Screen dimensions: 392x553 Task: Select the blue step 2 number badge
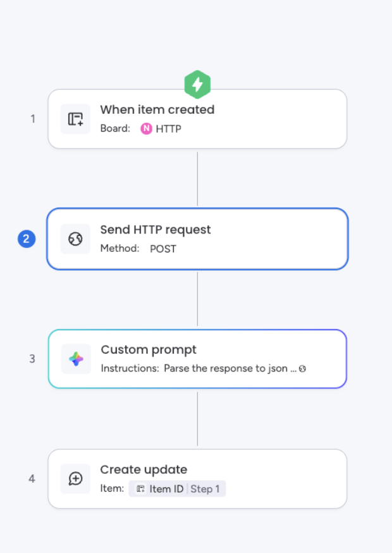(27, 239)
